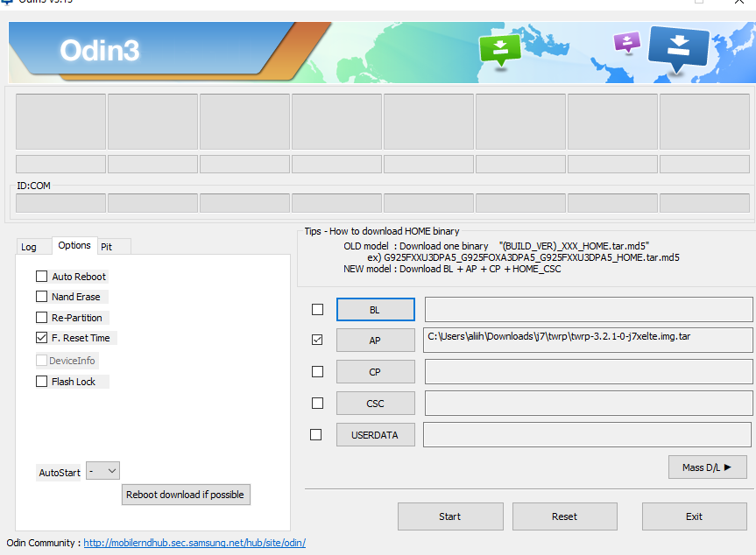Select the Options tab
Screen dimensions: 756x555
74,245
